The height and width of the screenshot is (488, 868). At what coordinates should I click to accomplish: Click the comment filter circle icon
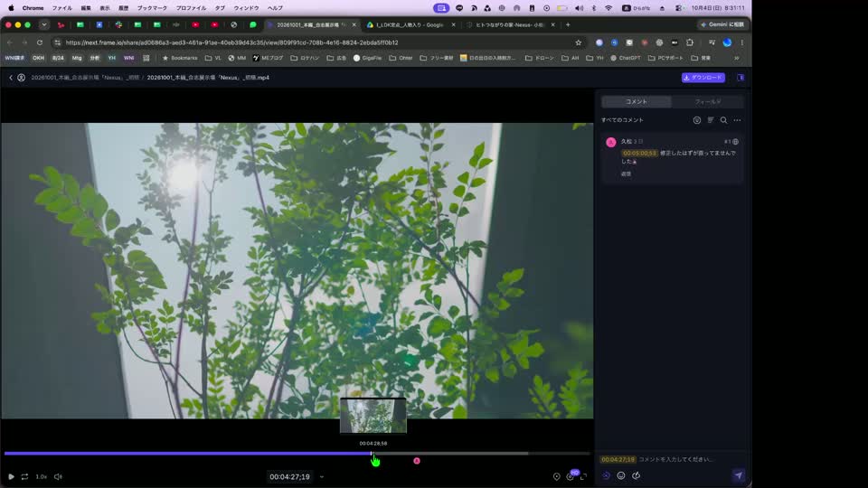point(697,120)
